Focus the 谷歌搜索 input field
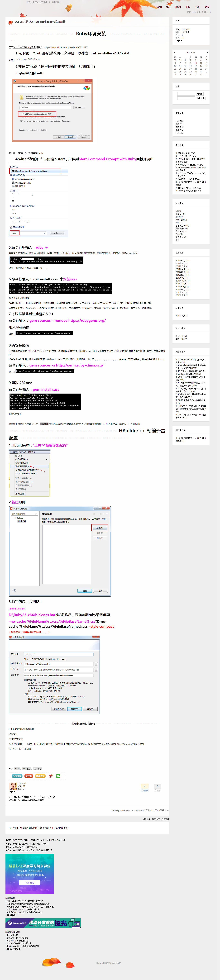The height and width of the screenshot is (980, 220). 186,98
